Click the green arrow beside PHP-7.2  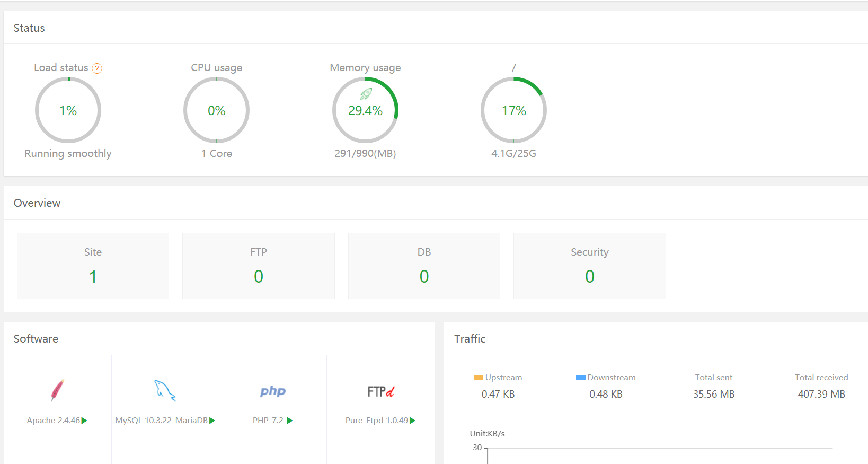290,421
